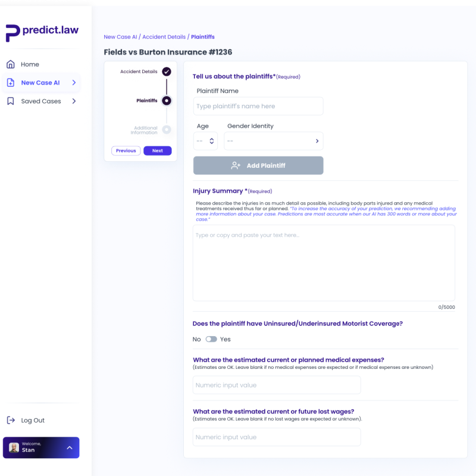
Task: Open New Case AI breadcrumb link
Action: click(121, 37)
